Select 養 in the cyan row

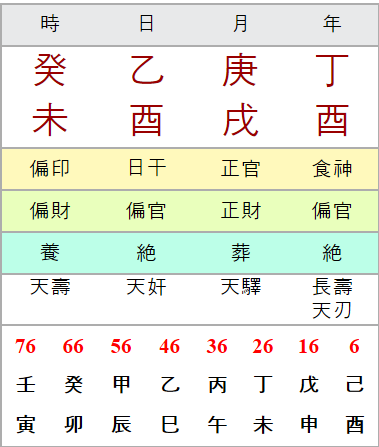point(50,252)
